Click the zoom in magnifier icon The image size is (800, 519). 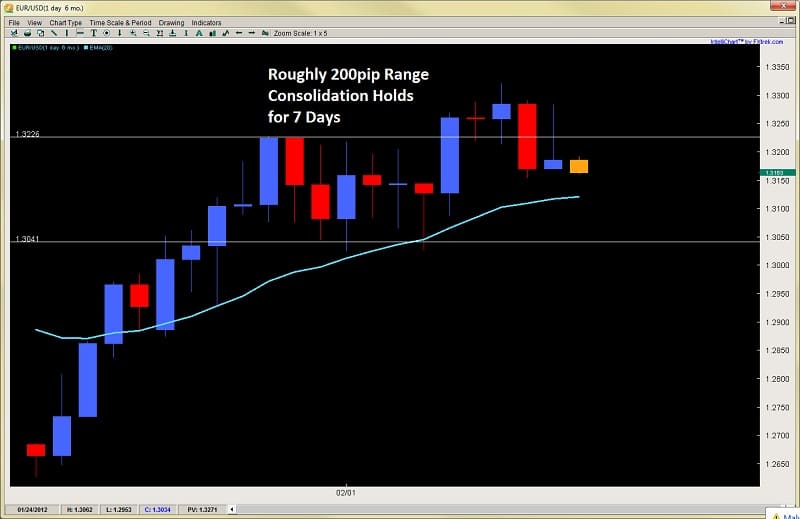tap(133, 33)
